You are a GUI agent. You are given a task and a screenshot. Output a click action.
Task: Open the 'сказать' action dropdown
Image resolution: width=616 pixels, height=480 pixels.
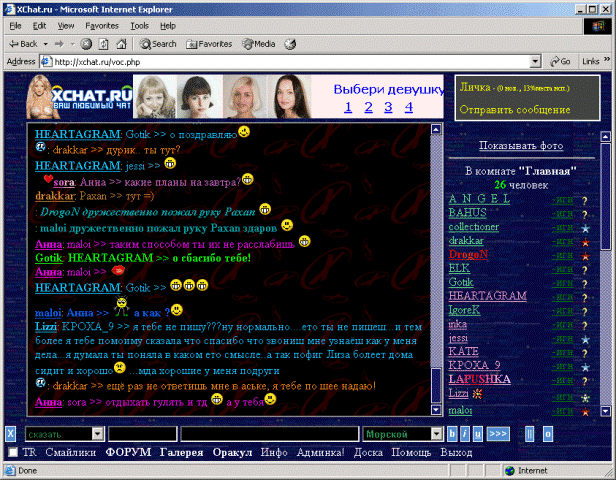pyautogui.click(x=97, y=434)
